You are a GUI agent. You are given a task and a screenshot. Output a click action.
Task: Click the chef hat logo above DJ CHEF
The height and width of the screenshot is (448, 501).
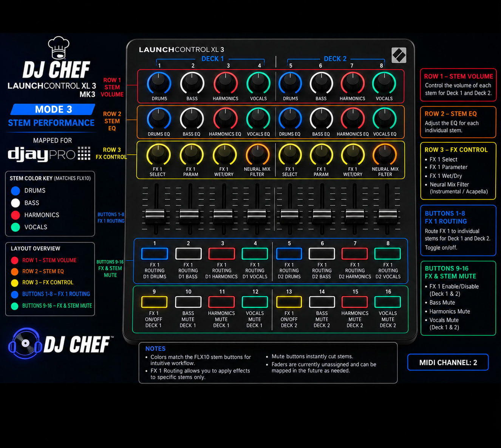(x=59, y=48)
